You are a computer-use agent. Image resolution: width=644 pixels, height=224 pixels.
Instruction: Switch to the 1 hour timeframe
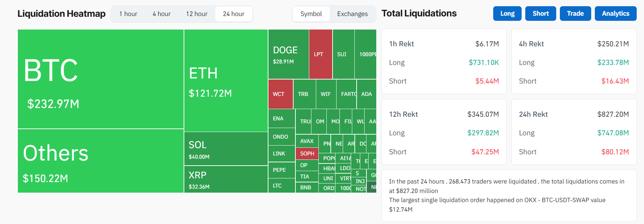pos(128,13)
